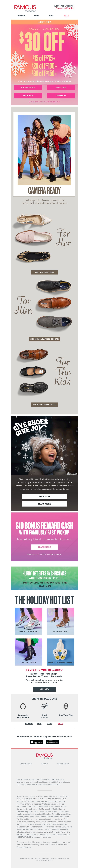Click the Camera Ready family photo
The height and width of the screenshot is (868, 89).
pos(44,150)
